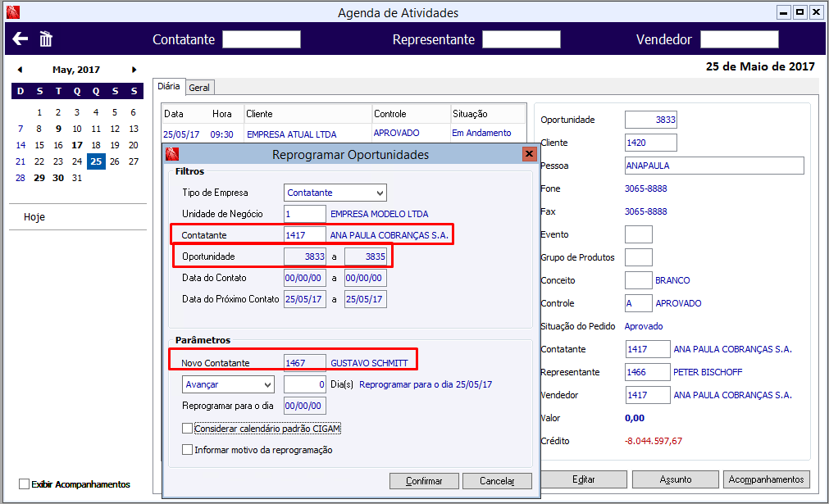Click the Confirmar button
Viewport: 829px width, 504px height.
point(424,481)
